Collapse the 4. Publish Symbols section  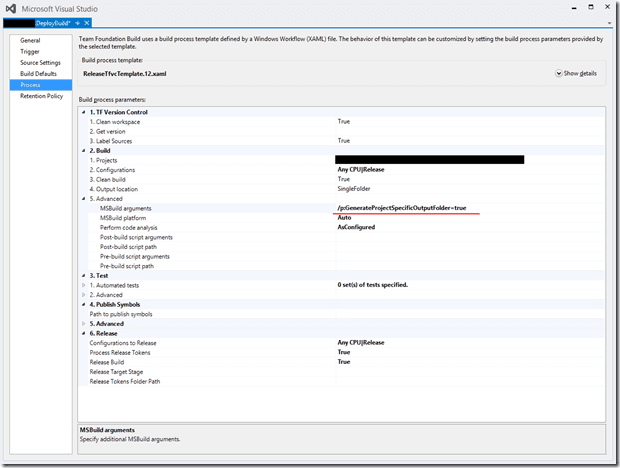click(83, 304)
